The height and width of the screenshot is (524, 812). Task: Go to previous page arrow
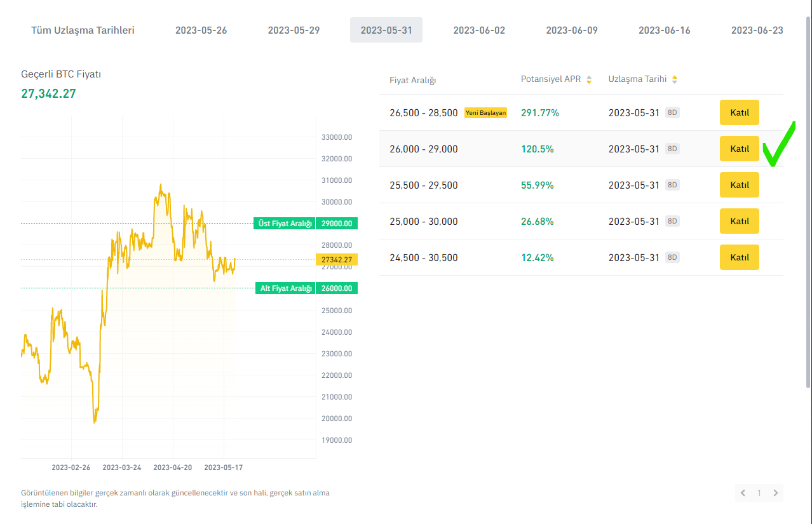[x=743, y=493]
